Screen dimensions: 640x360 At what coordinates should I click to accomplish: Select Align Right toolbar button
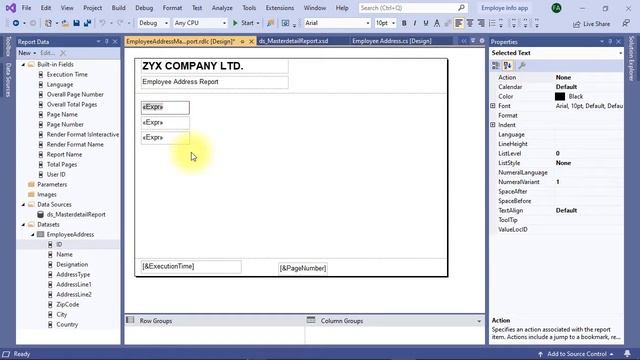[x=481, y=23]
